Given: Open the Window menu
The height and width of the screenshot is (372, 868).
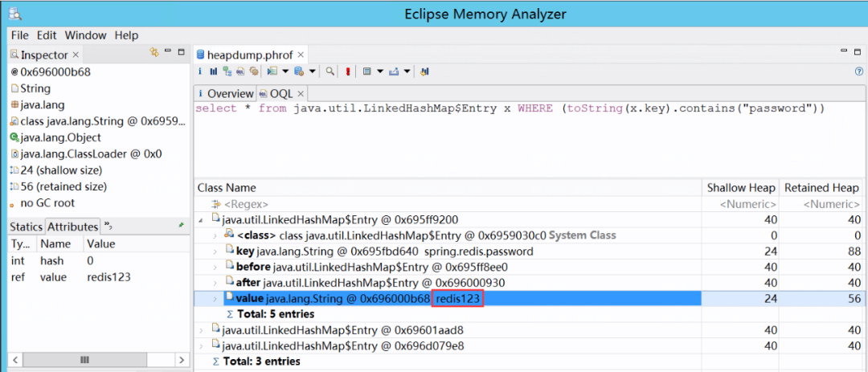Looking at the screenshot, I should point(85,35).
